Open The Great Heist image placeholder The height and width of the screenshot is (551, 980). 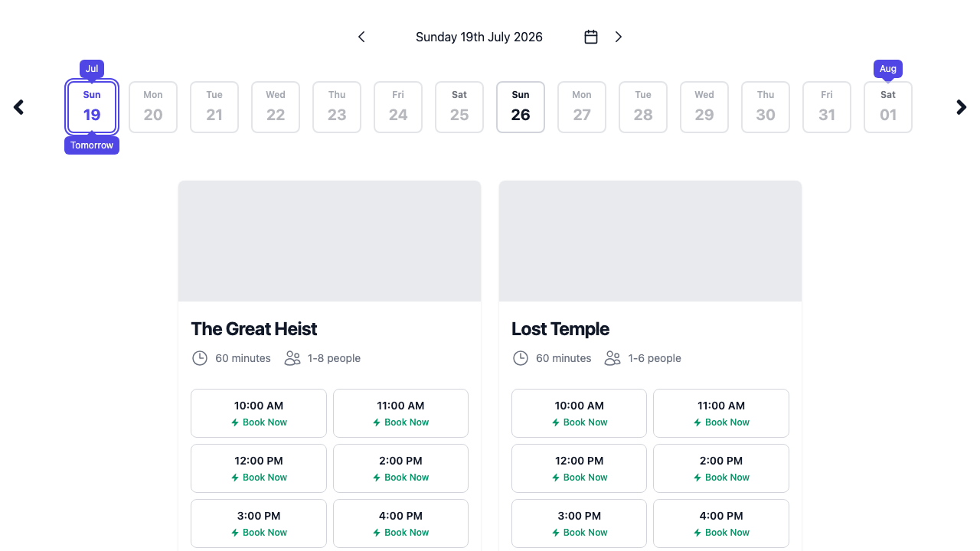tap(329, 241)
